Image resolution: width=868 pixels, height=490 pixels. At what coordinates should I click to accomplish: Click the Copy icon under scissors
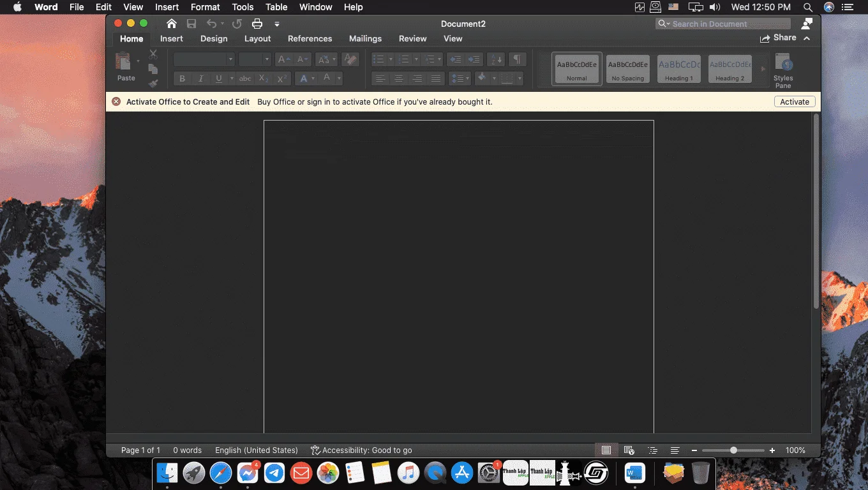pos(153,69)
